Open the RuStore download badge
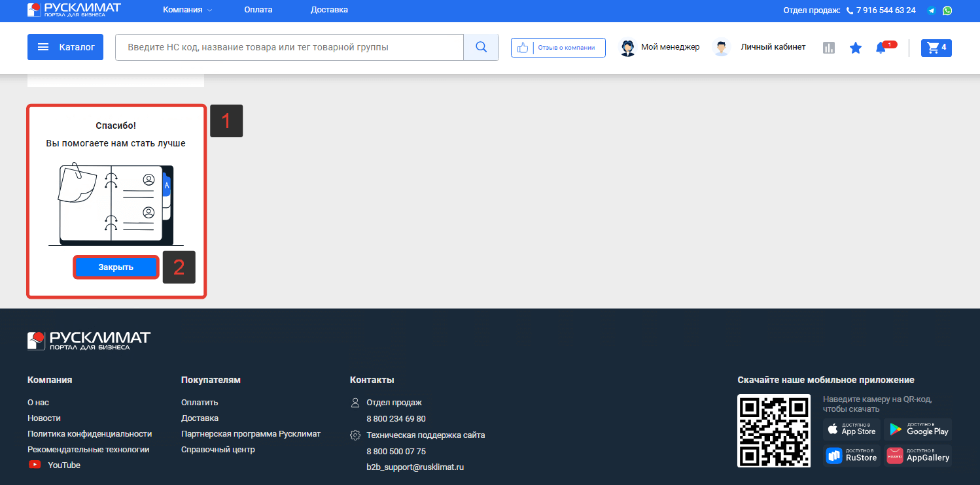Viewport: 980px width, 485px height. pos(852,456)
